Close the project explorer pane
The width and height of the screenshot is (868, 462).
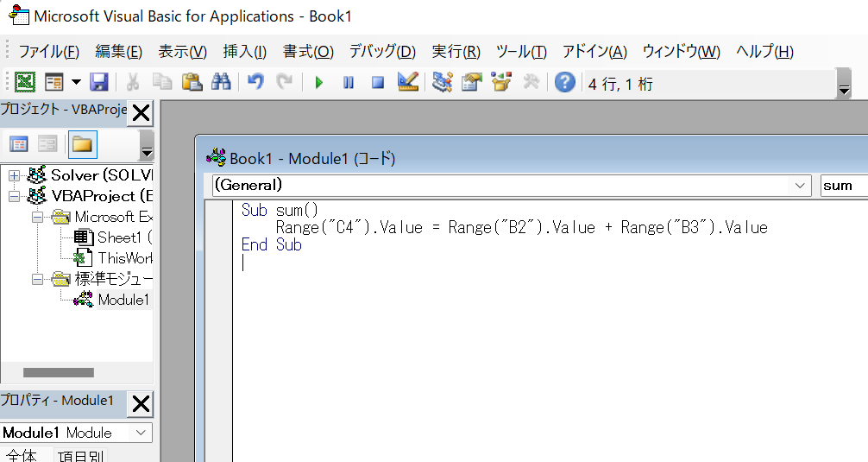pos(141,111)
